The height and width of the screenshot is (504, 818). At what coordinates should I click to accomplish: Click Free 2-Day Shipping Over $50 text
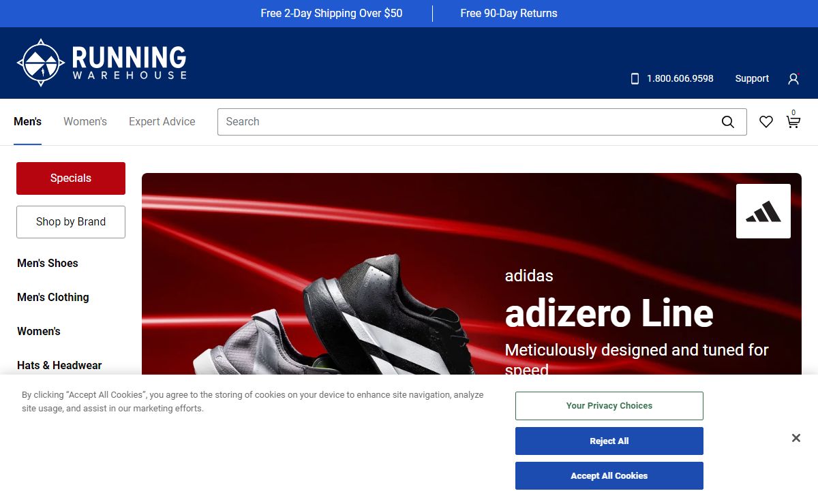[331, 14]
